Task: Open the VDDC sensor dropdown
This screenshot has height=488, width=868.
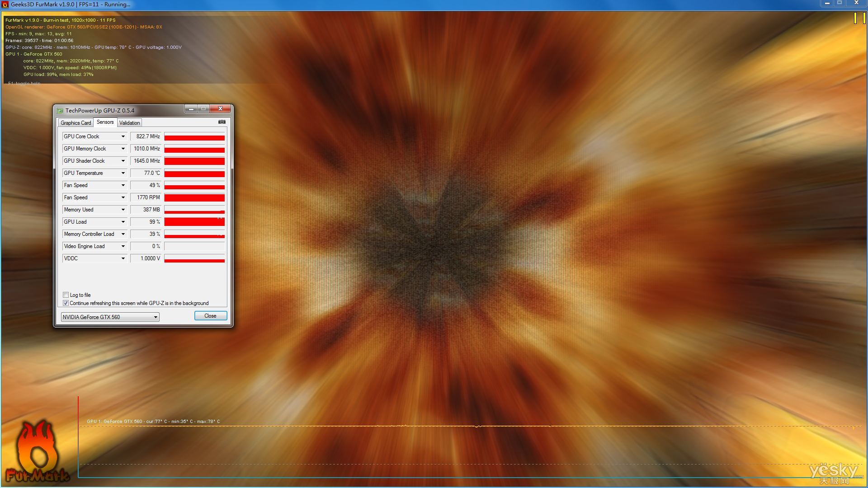Action: point(123,258)
